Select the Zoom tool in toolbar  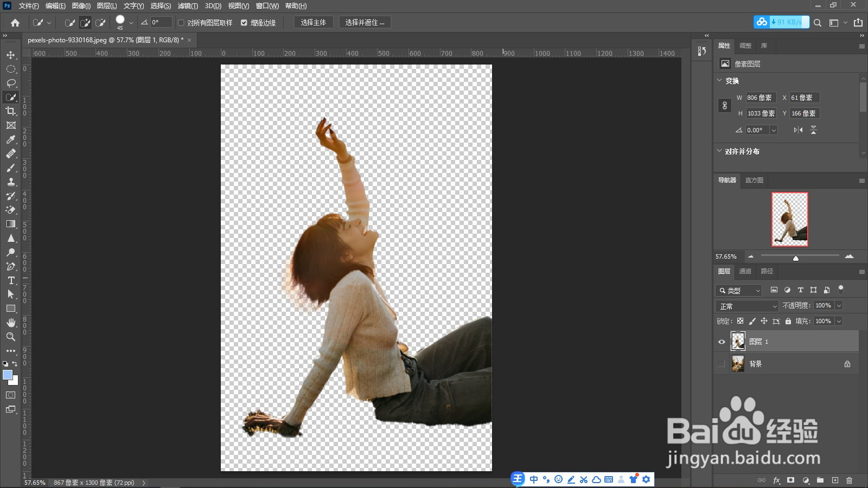tap(11, 337)
